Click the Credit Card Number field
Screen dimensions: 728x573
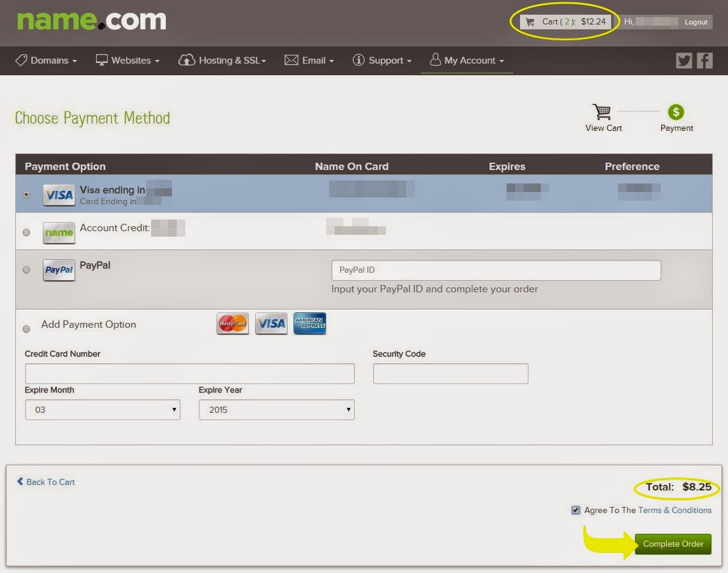coord(190,374)
